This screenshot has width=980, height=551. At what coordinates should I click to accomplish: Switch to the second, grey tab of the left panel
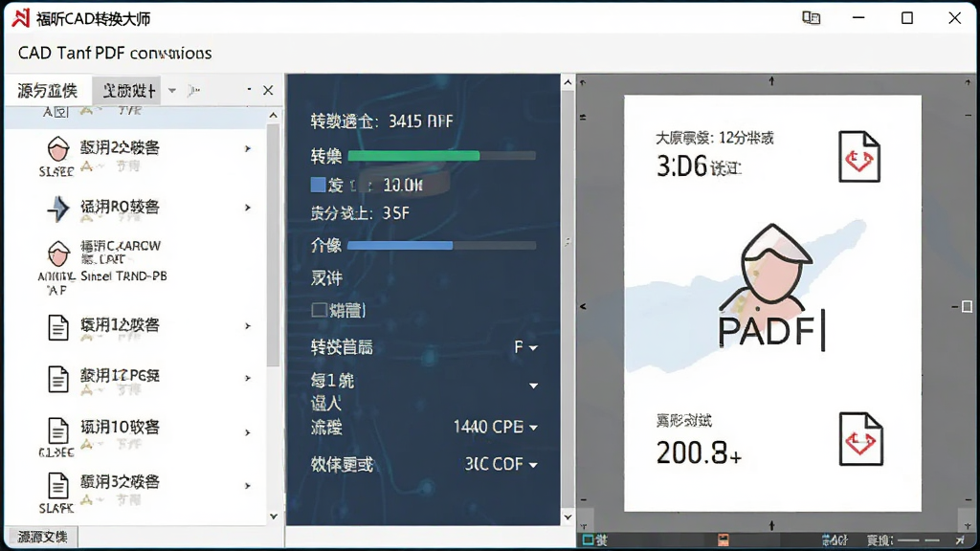tap(127, 91)
